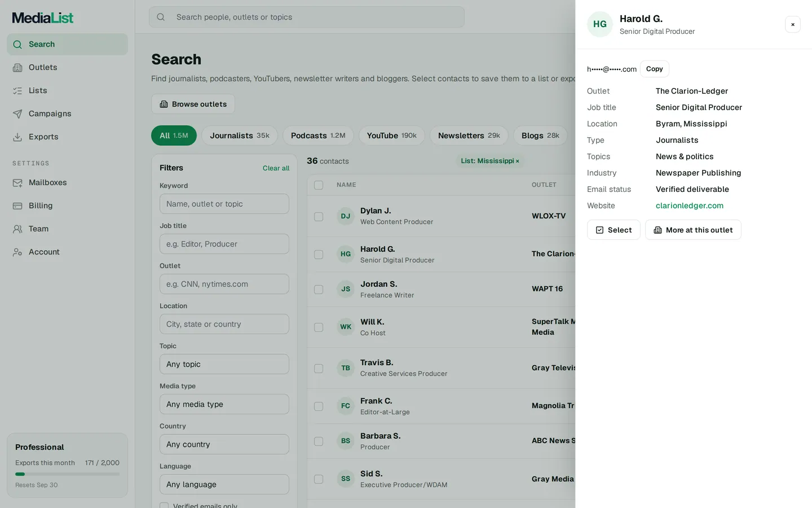
Task: Click the DJ avatar for Dylan J.
Action: [346, 216]
